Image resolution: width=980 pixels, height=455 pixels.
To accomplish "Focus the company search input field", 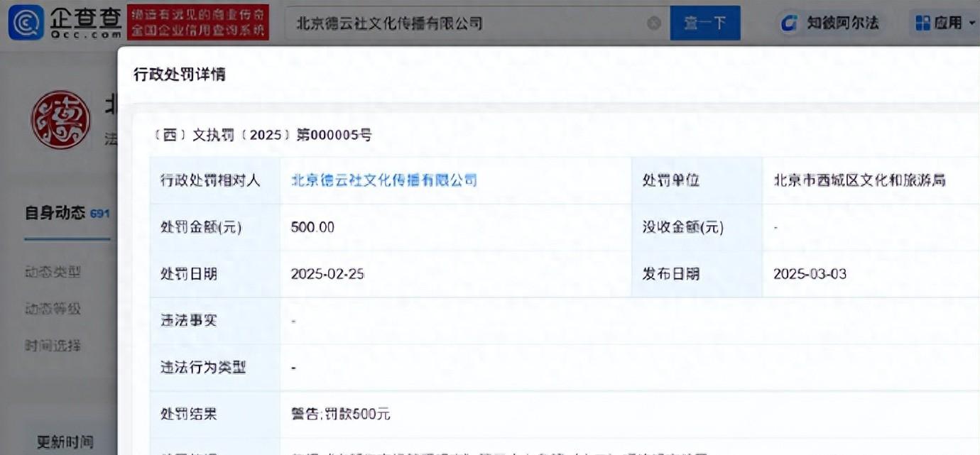I will [x=477, y=23].
